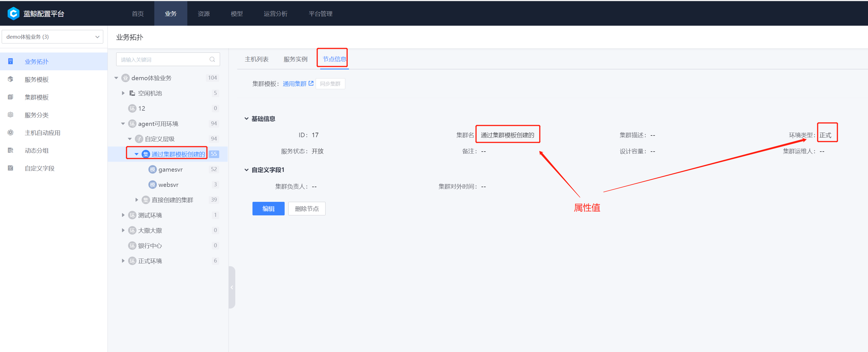Image resolution: width=868 pixels, height=352 pixels.
Task: Switch to the 主机列表 tab
Action: pos(257,59)
